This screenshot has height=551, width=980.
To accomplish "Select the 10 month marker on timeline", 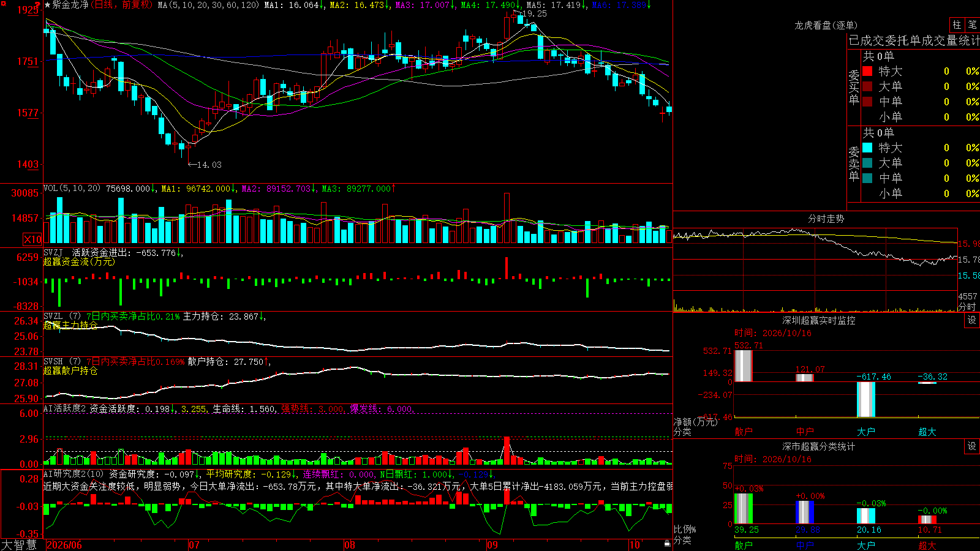I will click(x=635, y=545).
